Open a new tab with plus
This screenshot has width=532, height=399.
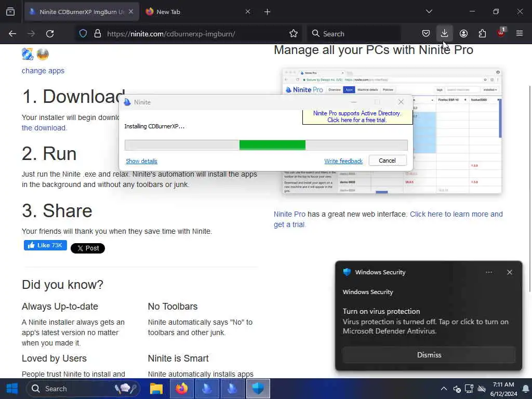(x=268, y=12)
